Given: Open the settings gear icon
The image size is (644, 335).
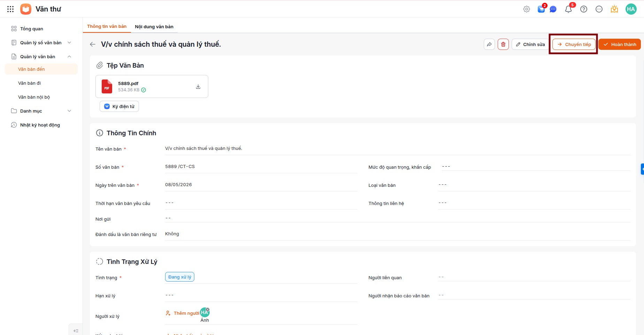Looking at the screenshot, I should (x=527, y=9).
